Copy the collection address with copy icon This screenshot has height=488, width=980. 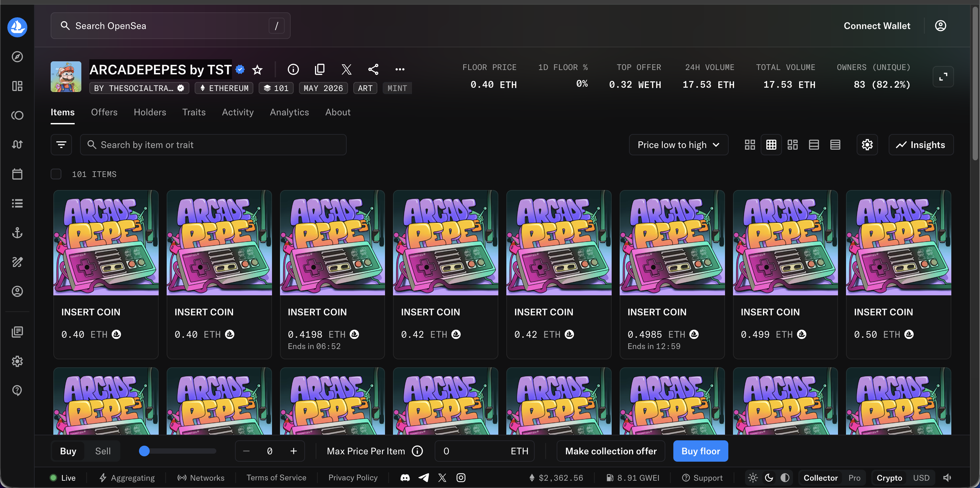tap(320, 69)
